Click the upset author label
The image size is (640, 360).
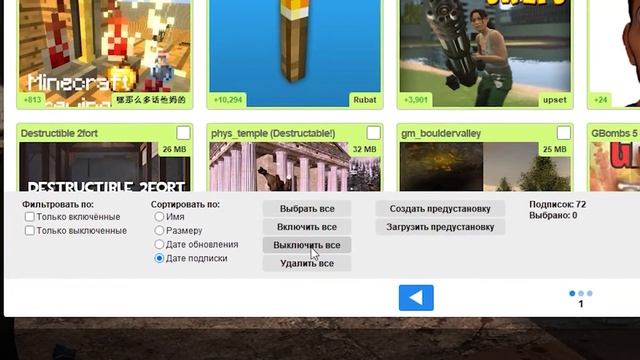555,100
